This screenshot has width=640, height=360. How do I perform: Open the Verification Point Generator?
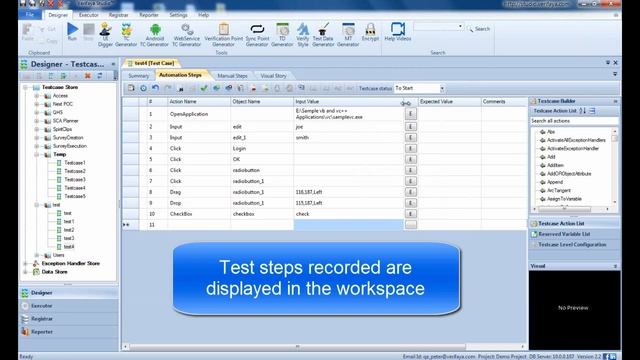pyautogui.click(x=223, y=35)
